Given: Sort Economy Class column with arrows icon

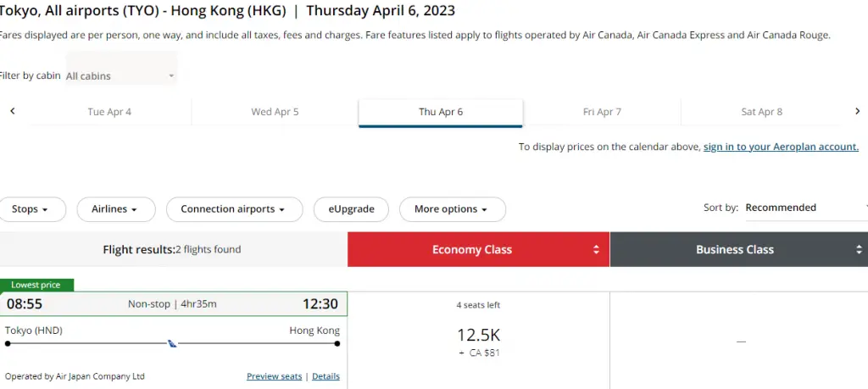Looking at the screenshot, I should 596,249.
